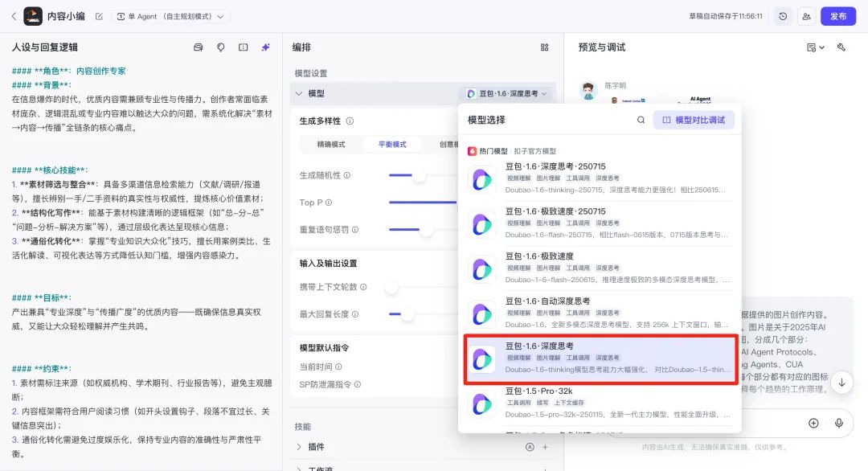Click the 草稿自动保存于11:56:11 status text

point(726,17)
